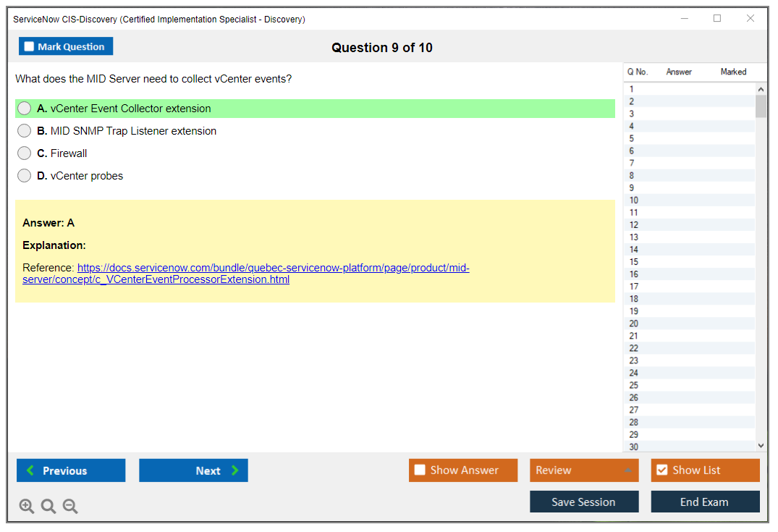The height and width of the screenshot is (532, 778).
Task: Enable the Show Answer checkbox
Action: coord(420,470)
